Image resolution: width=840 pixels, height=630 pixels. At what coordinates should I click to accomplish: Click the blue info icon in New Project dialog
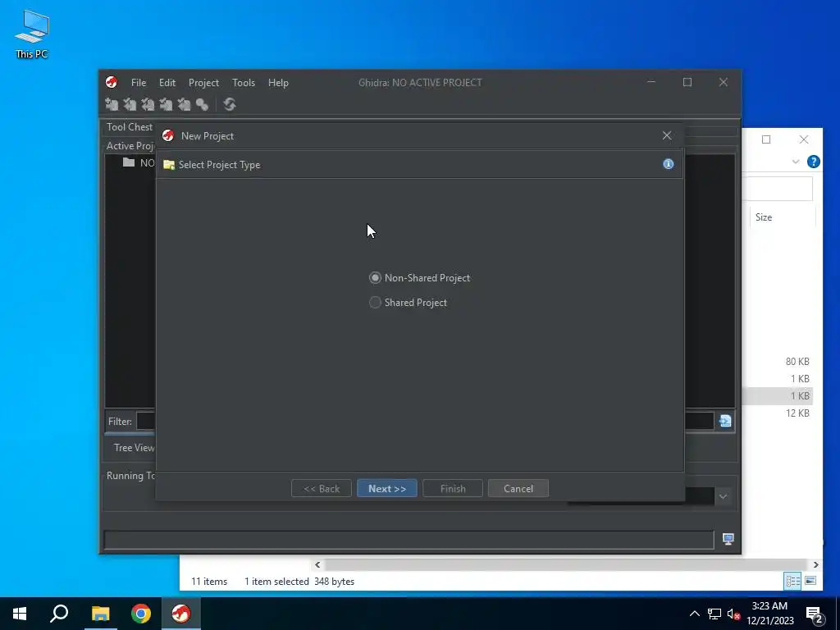[668, 164]
